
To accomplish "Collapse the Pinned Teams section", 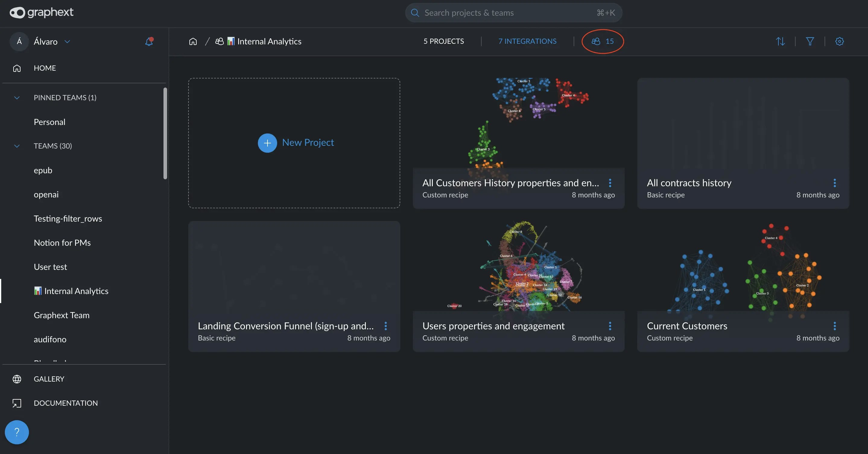I will (x=17, y=98).
